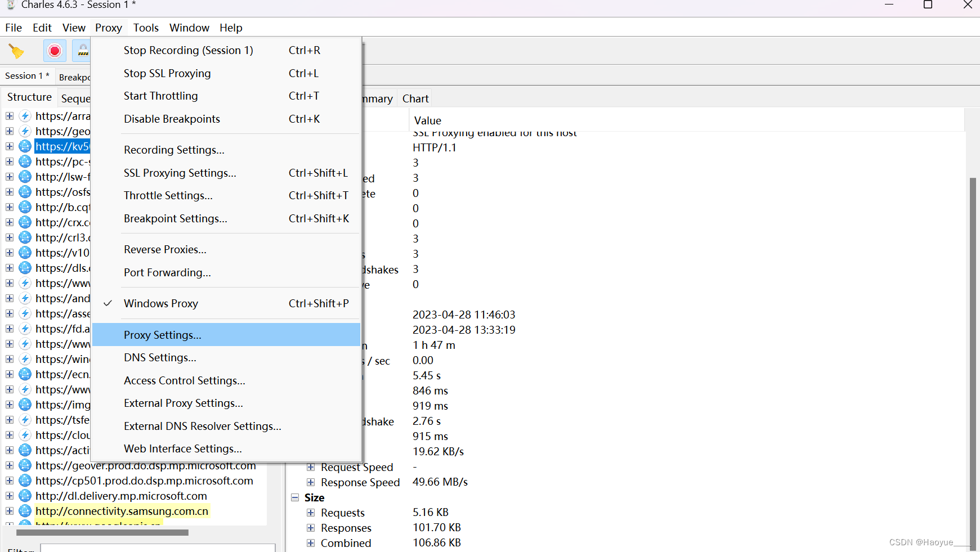Click globe icon beside cp501.prod.do.dsp host
Viewport: 980px width, 552px height.
25,481
